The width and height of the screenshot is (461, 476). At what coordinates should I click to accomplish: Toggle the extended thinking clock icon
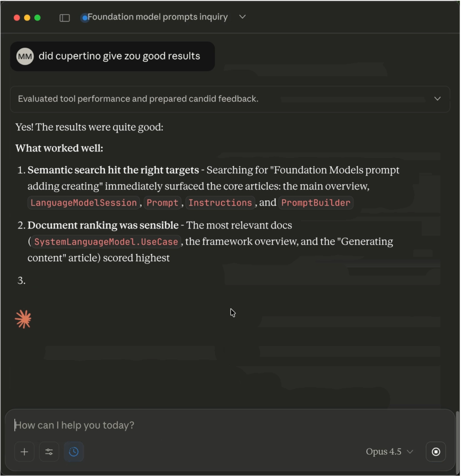point(74,452)
